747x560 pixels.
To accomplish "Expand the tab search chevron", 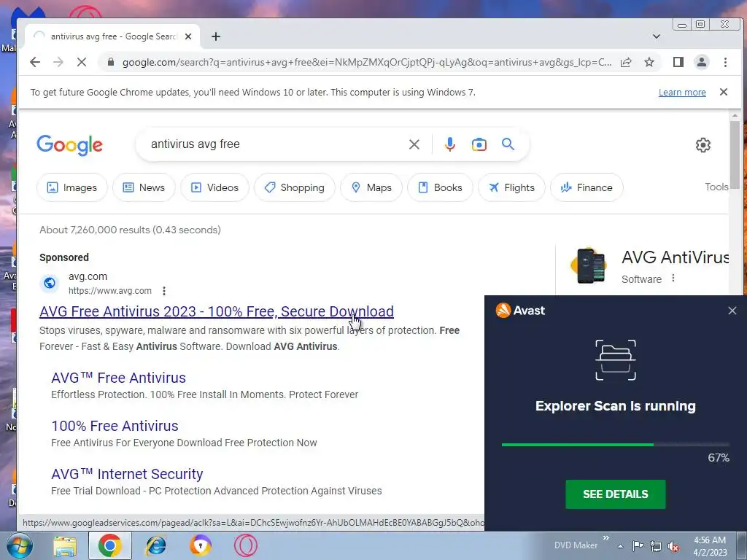I will (656, 36).
